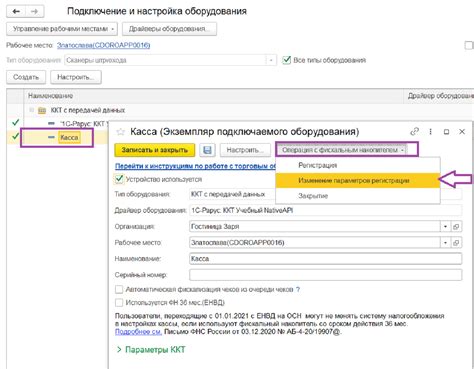Select Изменение параметров регистрации

coord(358,181)
